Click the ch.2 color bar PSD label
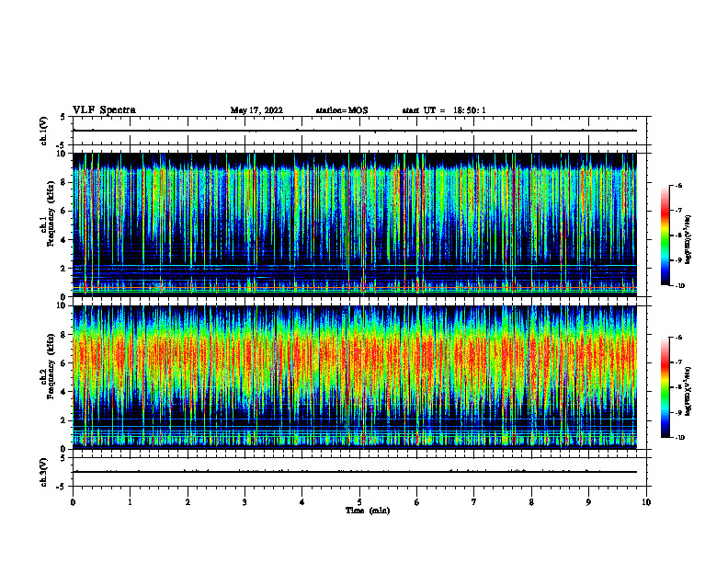Viewport: 728px width, 563px height. point(688,390)
